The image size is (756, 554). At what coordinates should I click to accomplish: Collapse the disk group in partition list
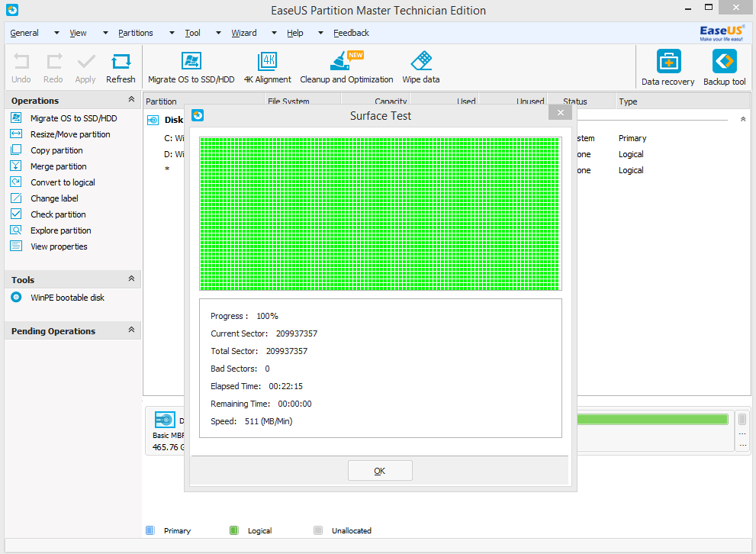[x=743, y=119]
